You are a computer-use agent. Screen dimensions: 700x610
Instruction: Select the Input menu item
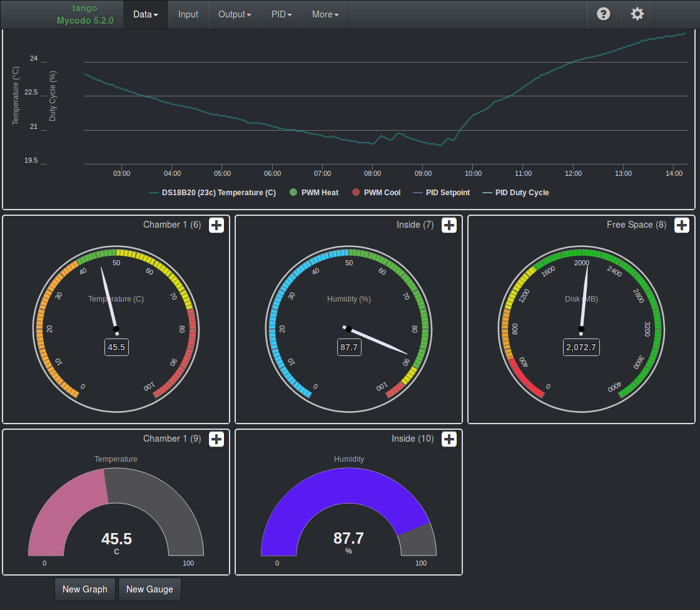[x=188, y=14]
